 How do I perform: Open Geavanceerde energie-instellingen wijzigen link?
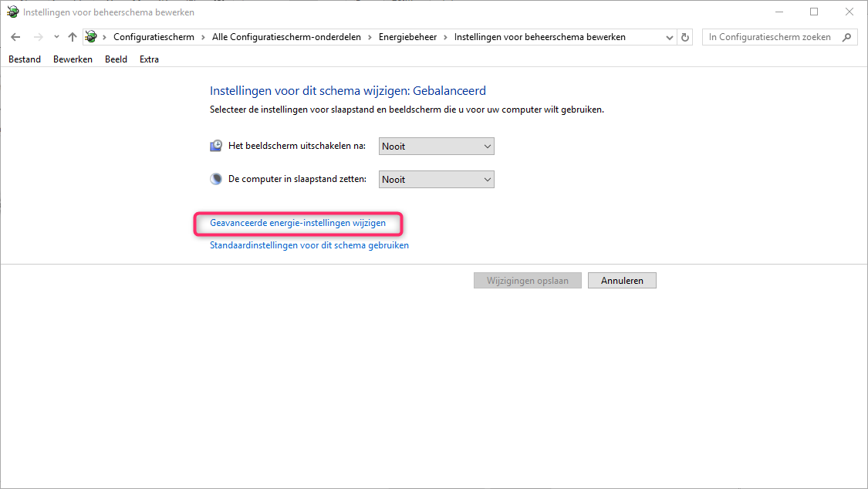(298, 223)
